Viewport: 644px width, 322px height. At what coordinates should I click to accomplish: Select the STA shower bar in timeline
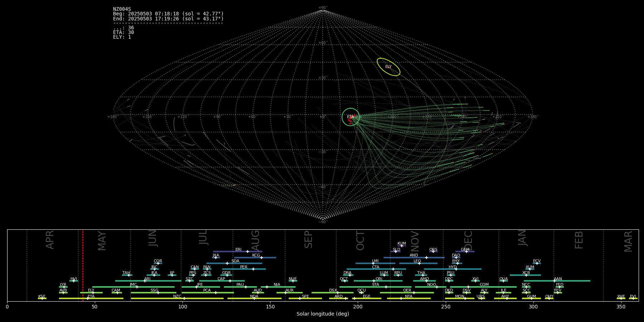click(376, 287)
